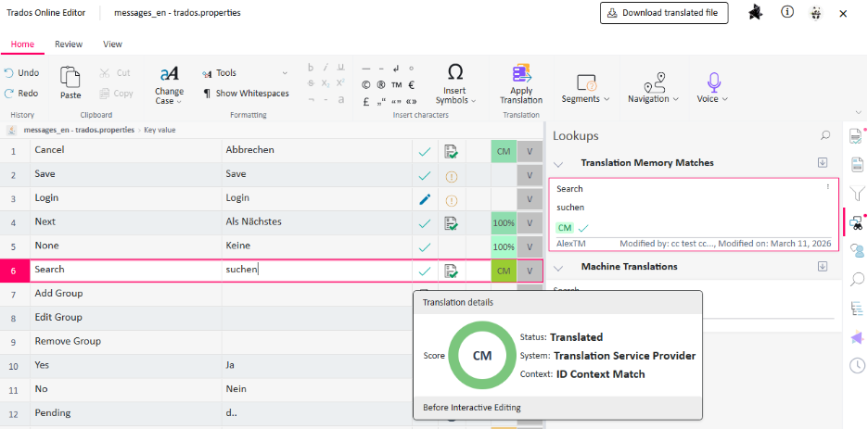Click the CM match badge on Search row
The image size is (868, 429).
(504, 271)
